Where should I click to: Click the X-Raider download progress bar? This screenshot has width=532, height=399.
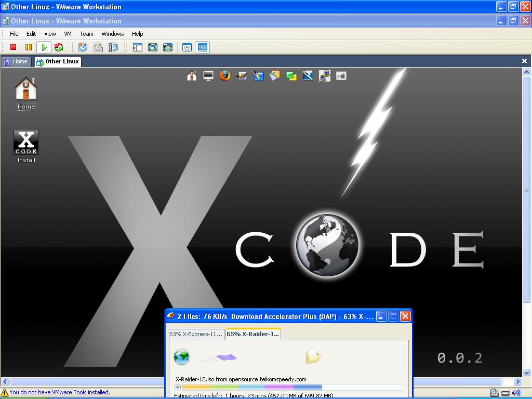pos(292,387)
